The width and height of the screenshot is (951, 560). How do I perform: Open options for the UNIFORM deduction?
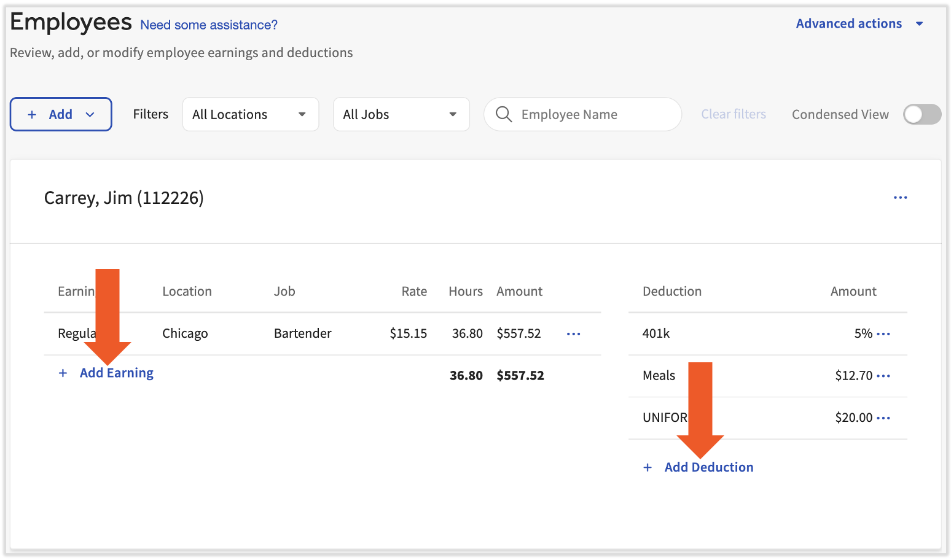click(884, 418)
